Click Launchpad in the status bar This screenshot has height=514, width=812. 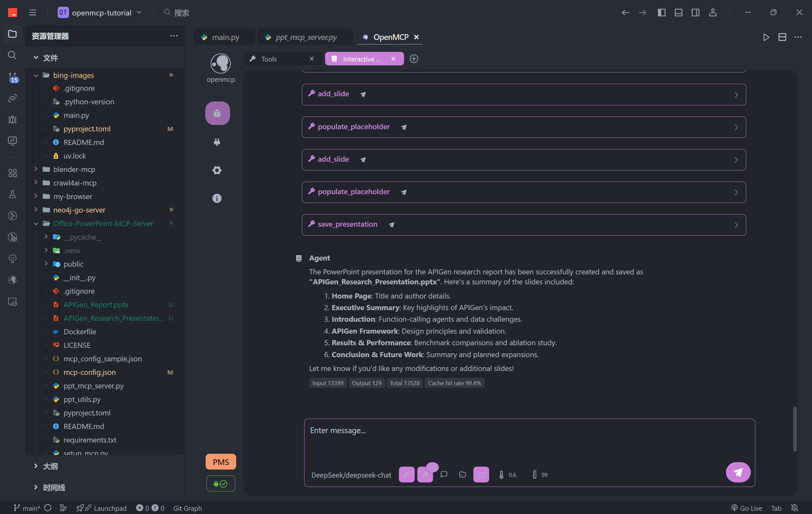[101, 508]
